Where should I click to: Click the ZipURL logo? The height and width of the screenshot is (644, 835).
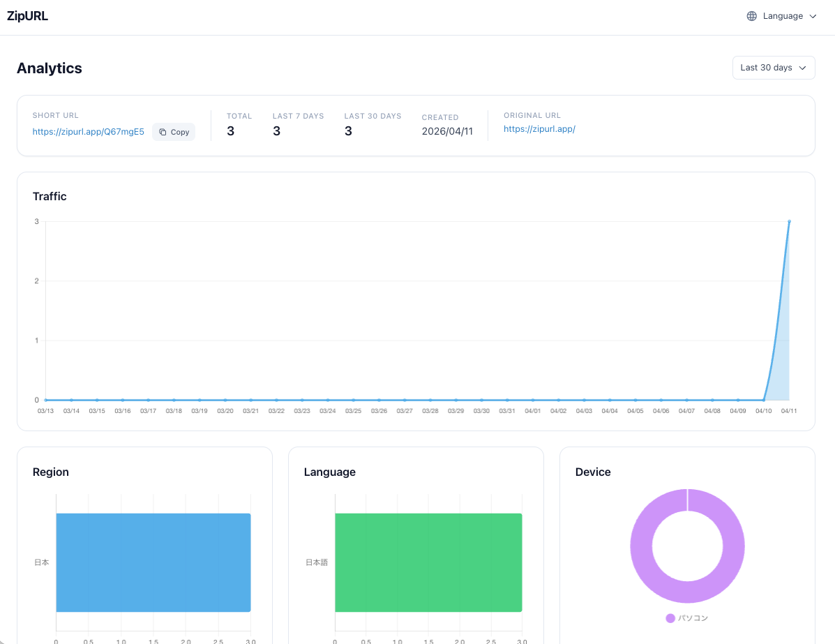tap(27, 16)
